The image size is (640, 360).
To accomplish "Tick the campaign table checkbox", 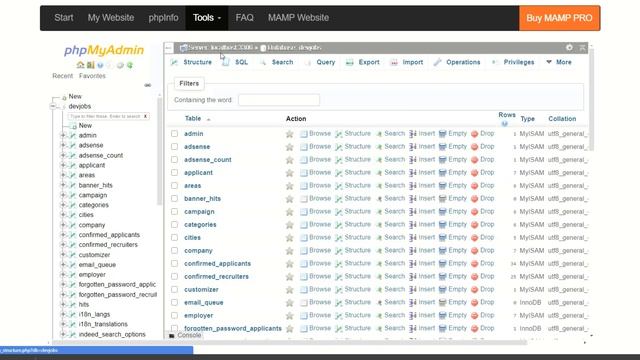I will (x=175, y=211).
